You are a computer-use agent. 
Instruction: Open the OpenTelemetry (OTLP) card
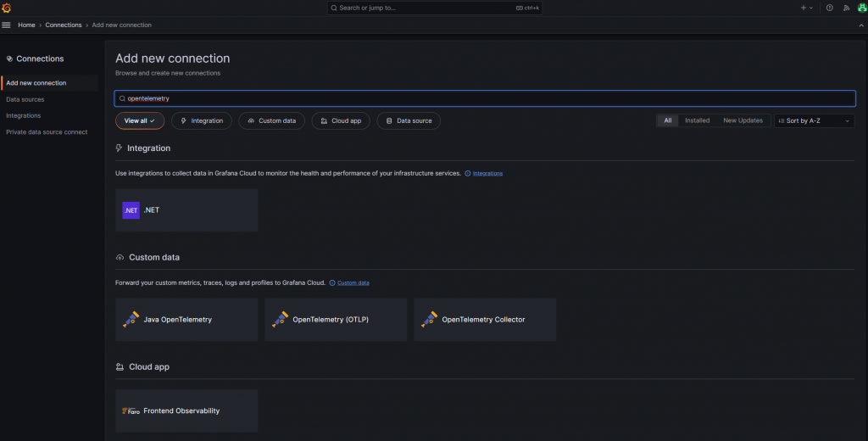coord(336,320)
